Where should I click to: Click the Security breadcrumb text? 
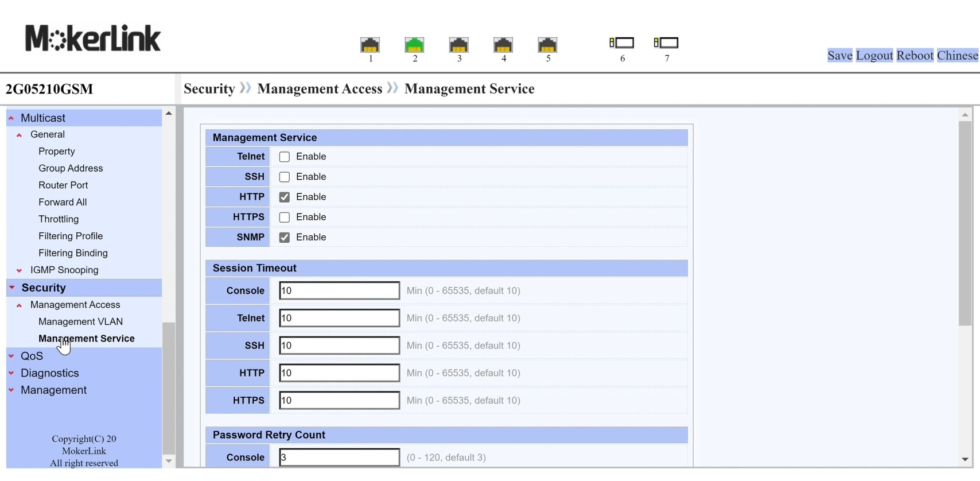[209, 89]
